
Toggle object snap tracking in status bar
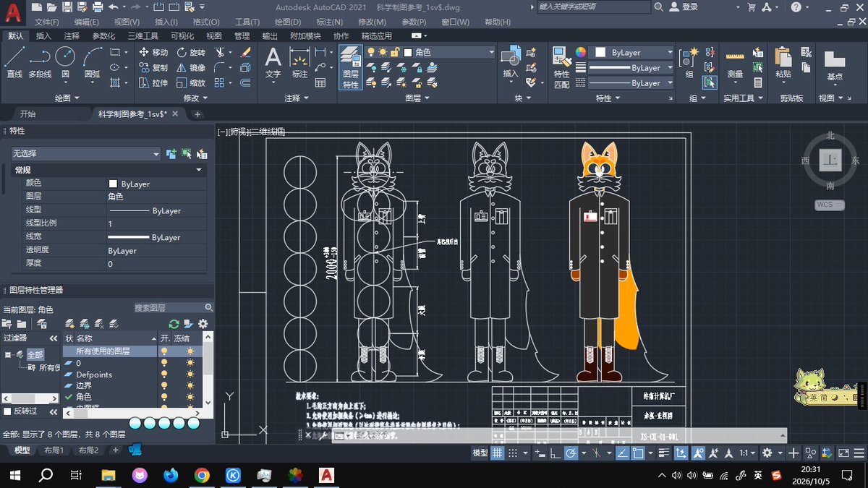[x=622, y=453]
